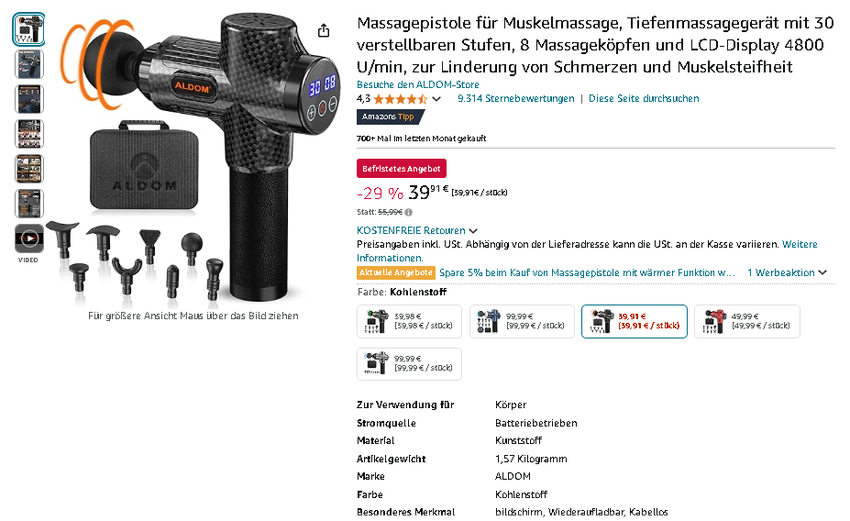The height and width of the screenshot is (521, 850).
Task: Select the second product image thumbnail
Action: point(29,65)
